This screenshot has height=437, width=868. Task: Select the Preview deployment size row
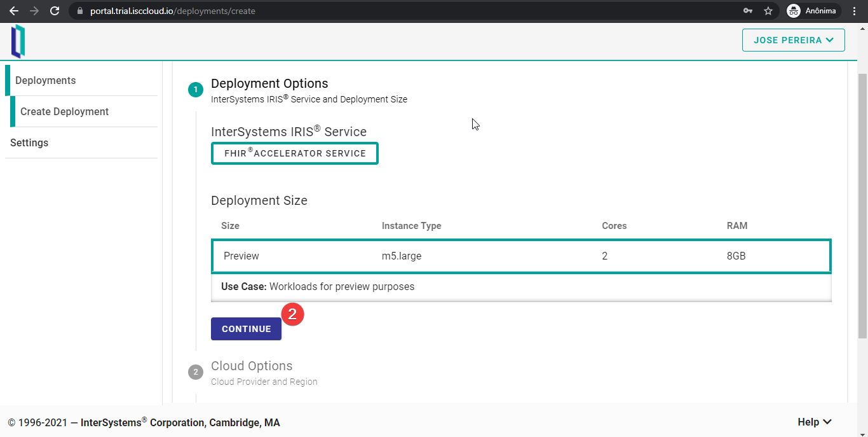point(521,256)
